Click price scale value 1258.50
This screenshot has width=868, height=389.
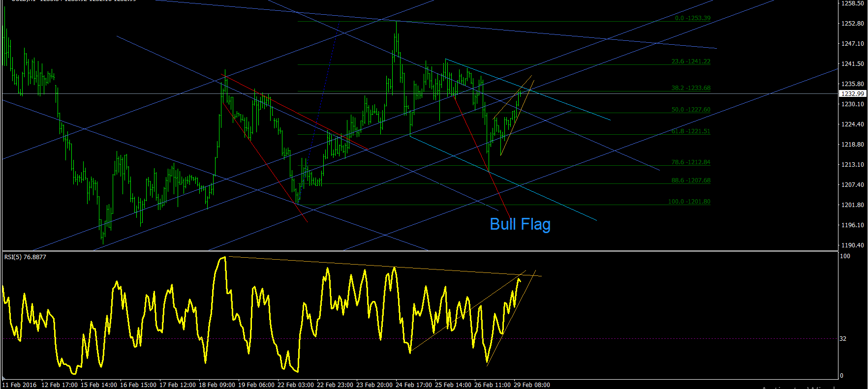(x=853, y=3)
